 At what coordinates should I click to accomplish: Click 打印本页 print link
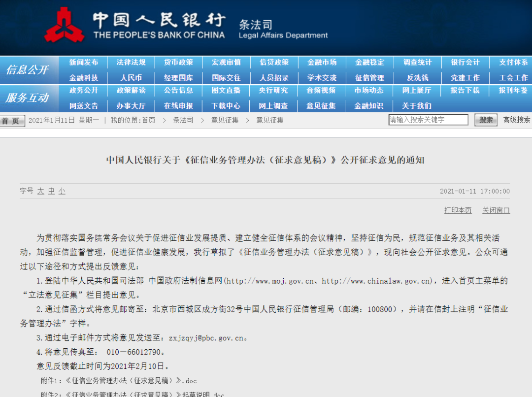click(458, 210)
